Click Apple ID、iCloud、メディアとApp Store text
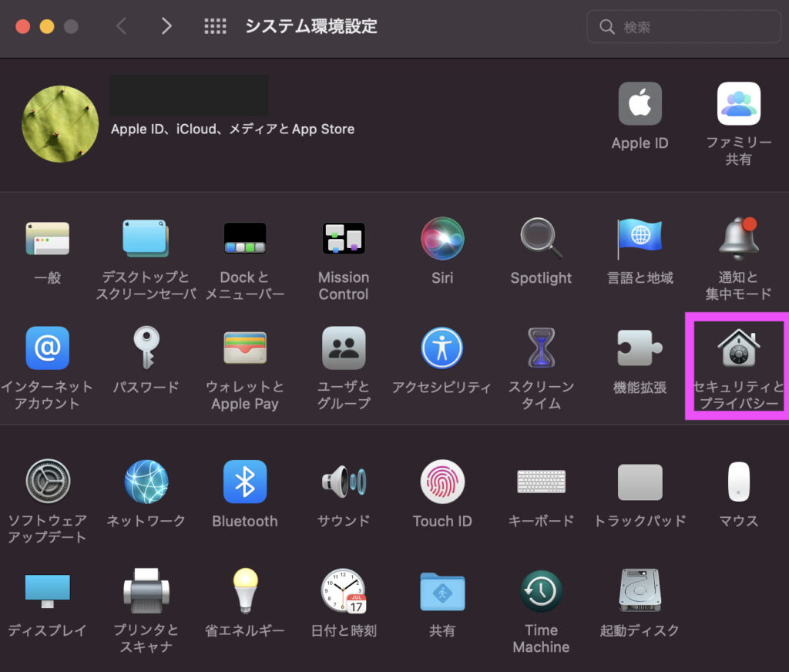Image resolution: width=789 pixels, height=672 pixels. point(233,129)
